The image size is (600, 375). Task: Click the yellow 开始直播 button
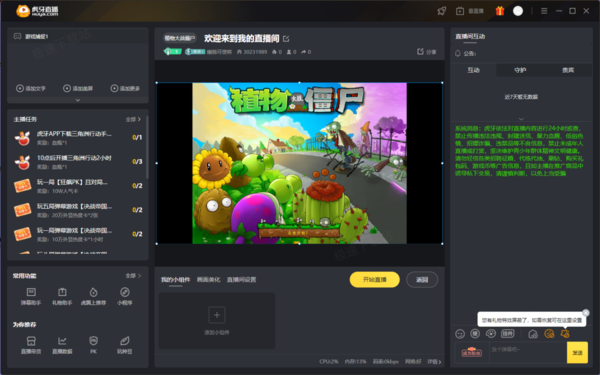[x=375, y=280]
